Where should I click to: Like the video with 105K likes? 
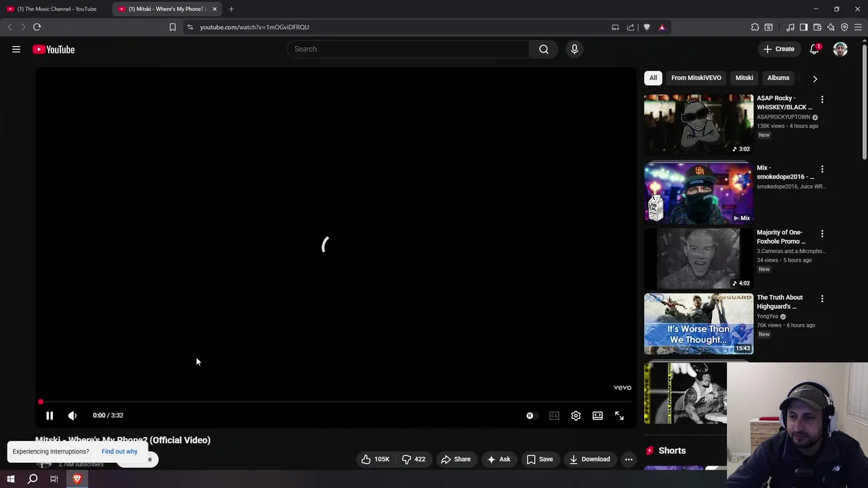376,459
